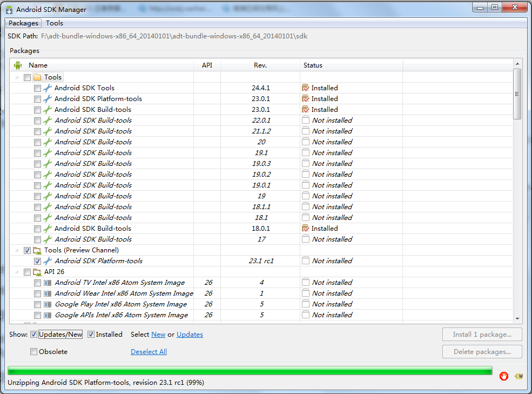Click the green unzipping progress bar
This screenshot has height=394, width=532.
250,371
